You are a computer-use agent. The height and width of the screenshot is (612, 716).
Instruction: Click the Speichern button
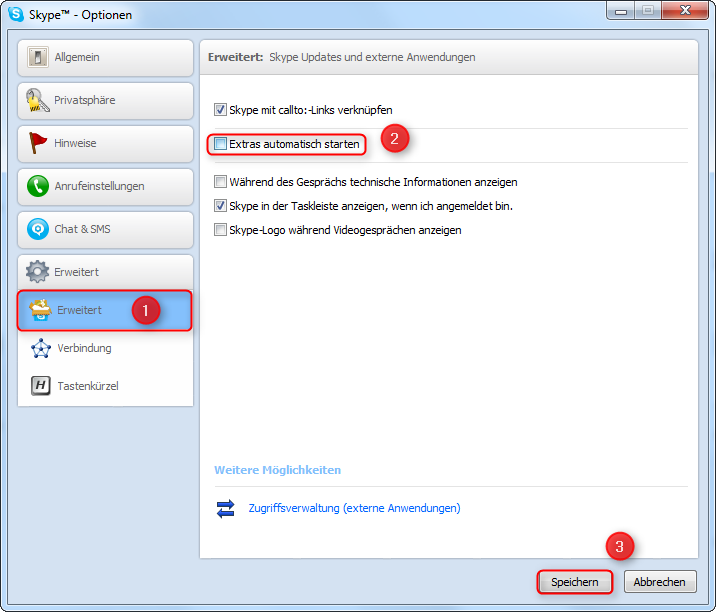[x=574, y=582]
